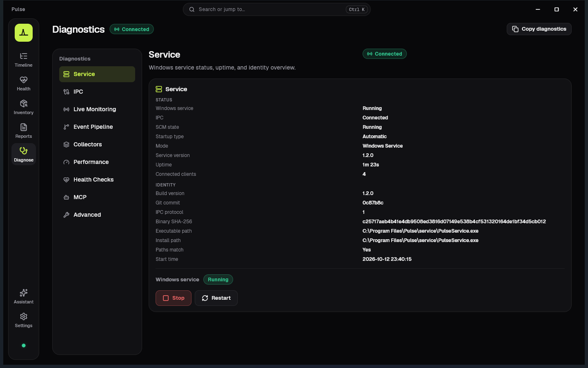Open the Event Pipeline diagnostics
588x368 pixels.
97,127
